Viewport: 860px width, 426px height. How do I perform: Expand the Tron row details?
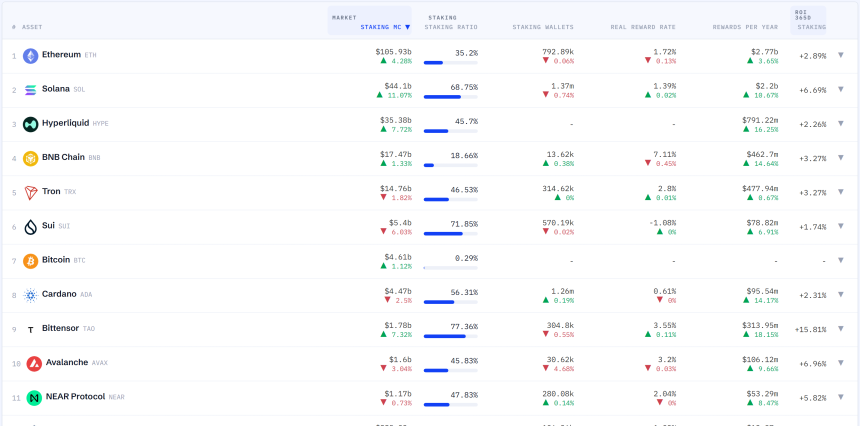tap(841, 191)
